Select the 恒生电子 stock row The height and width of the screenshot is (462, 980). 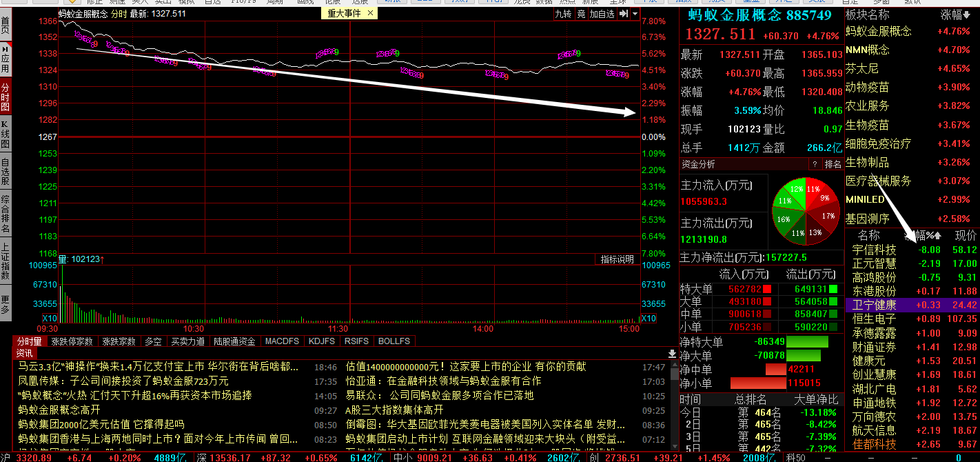tap(912, 319)
